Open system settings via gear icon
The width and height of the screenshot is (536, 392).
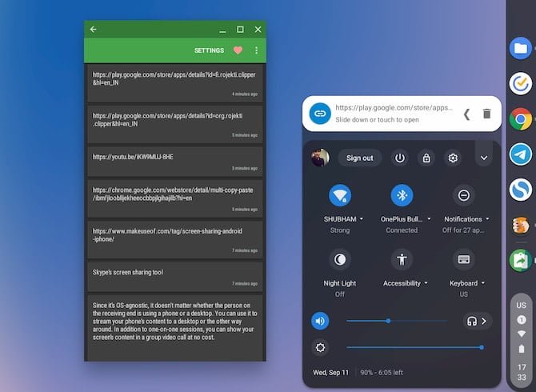[453, 158]
